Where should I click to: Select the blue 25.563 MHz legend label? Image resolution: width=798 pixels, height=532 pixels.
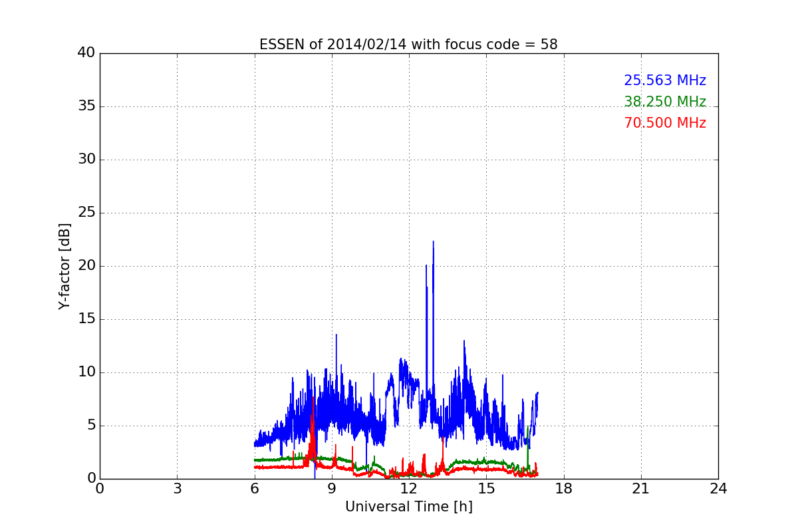point(665,80)
